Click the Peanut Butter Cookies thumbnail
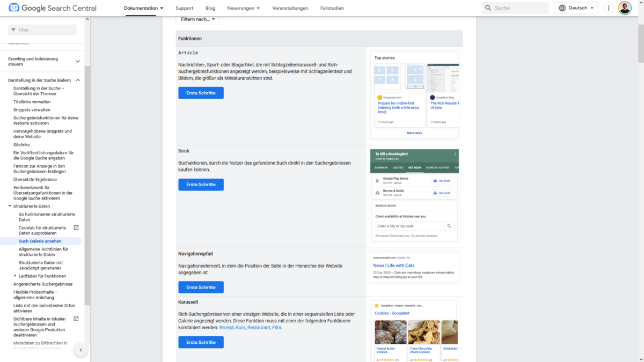 click(390, 332)
